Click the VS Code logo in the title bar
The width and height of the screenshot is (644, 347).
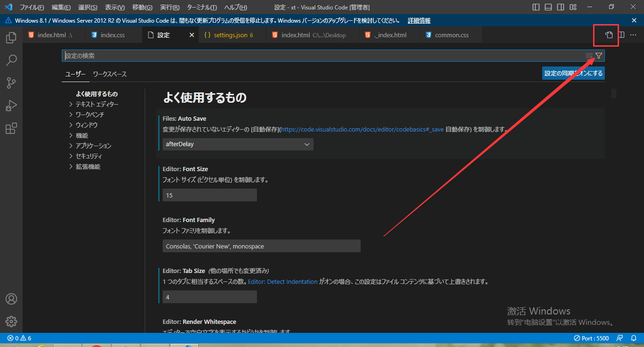8,7
